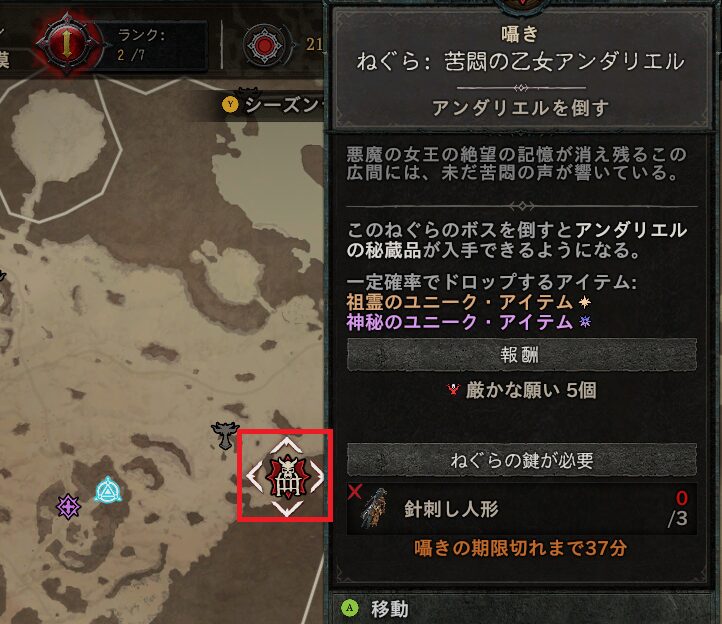Click the purple star map marker

(68, 507)
